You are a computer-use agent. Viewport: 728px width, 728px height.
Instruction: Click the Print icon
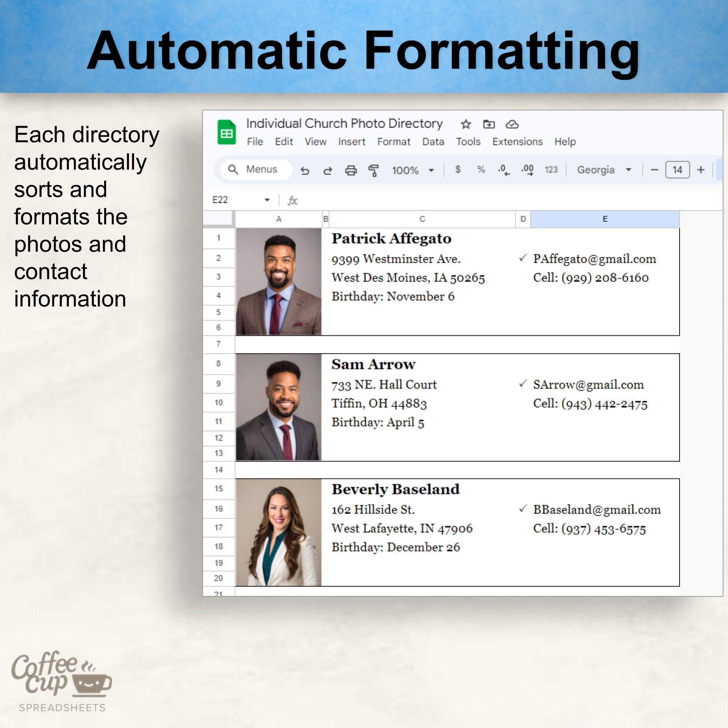[351, 170]
